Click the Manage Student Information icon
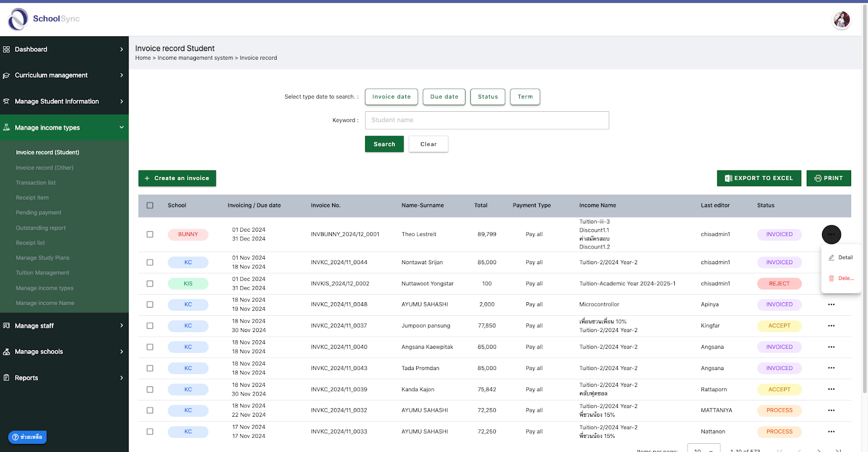Image resolution: width=868 pixels, height=452 pixels. point(7,101)
